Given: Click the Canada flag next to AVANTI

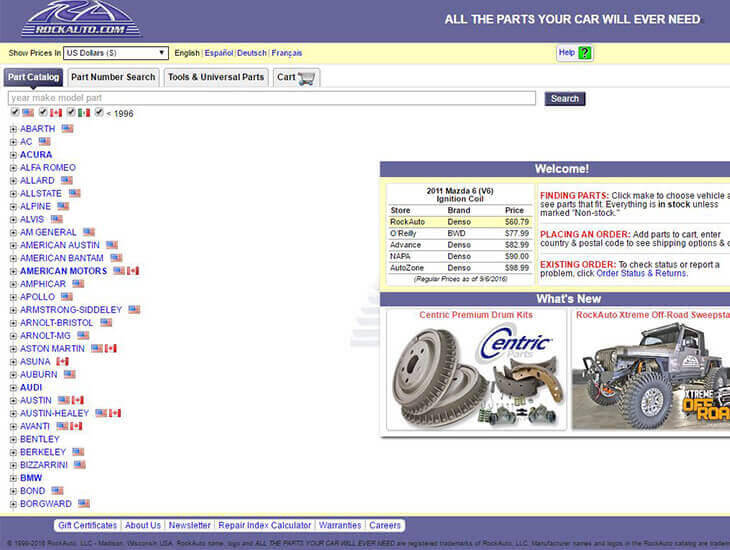Looking at the screenshot, I should [76, 426].
